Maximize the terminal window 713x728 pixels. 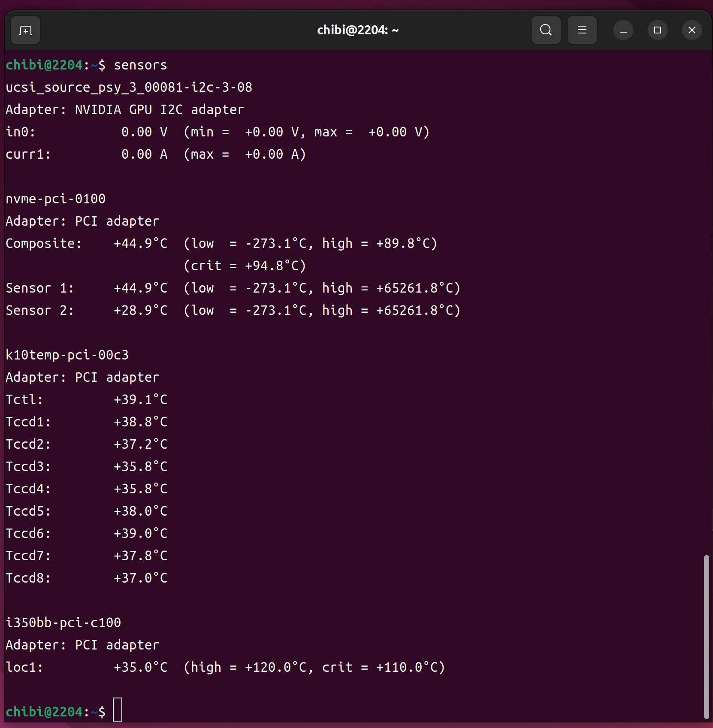pyautogui.click(x=657, y=30)
